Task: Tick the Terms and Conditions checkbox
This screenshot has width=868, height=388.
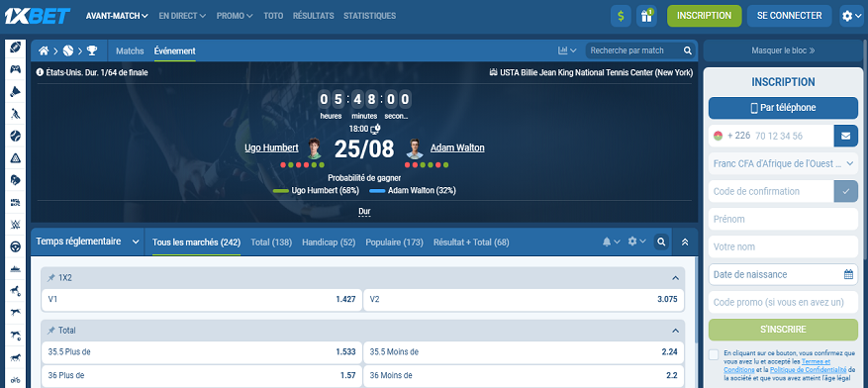Action: (715, 354)
